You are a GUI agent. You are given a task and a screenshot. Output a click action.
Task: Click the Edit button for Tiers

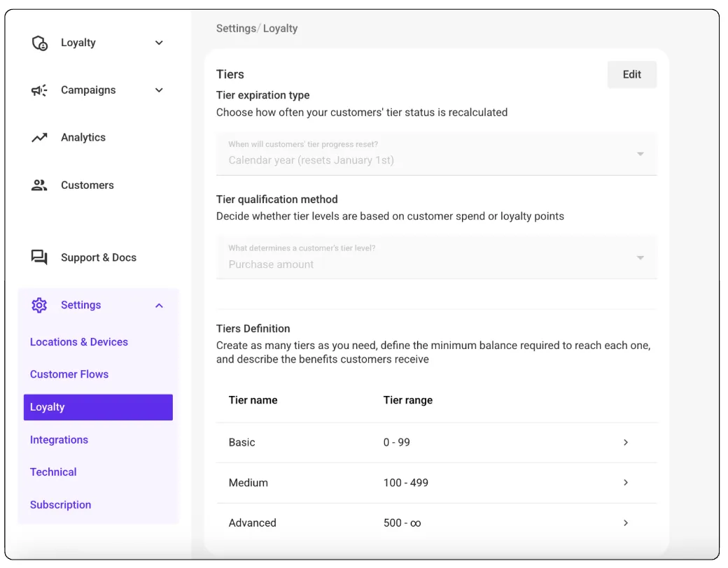click(x=632, y=75)
